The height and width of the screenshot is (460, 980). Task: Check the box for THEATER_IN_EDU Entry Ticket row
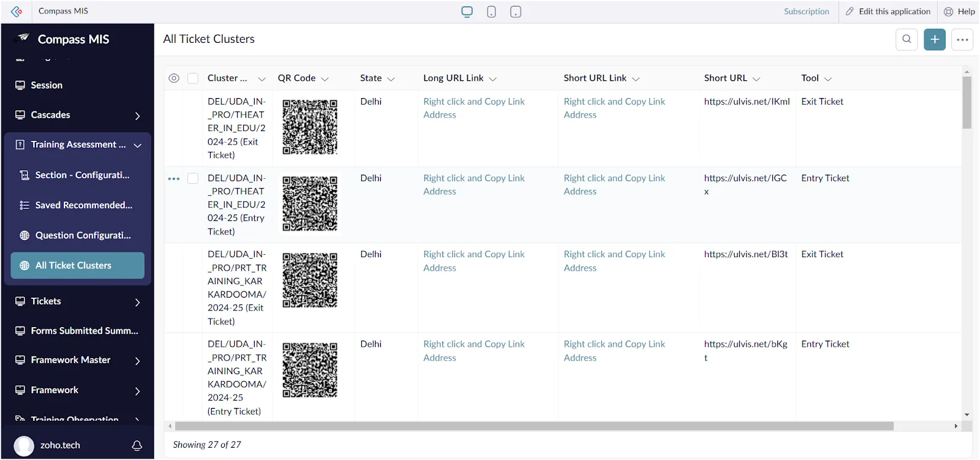(193, 178)
